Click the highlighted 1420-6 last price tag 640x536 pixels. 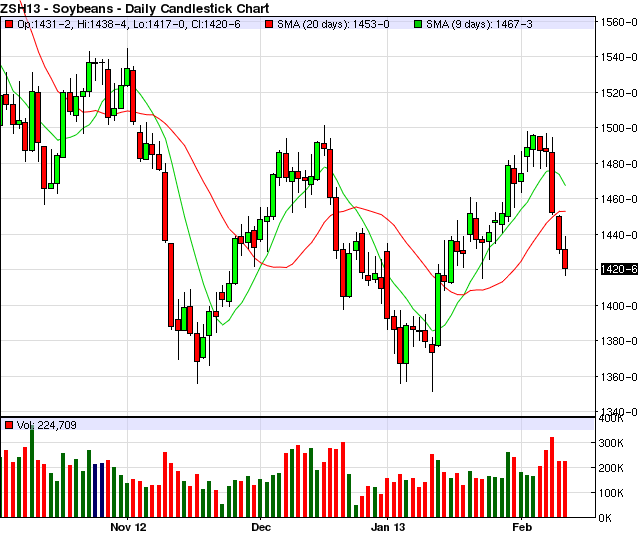tap(619, 269)
